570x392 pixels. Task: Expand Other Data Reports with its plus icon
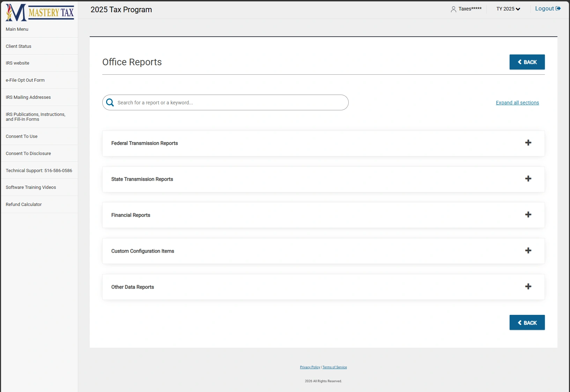pos(528,287)
